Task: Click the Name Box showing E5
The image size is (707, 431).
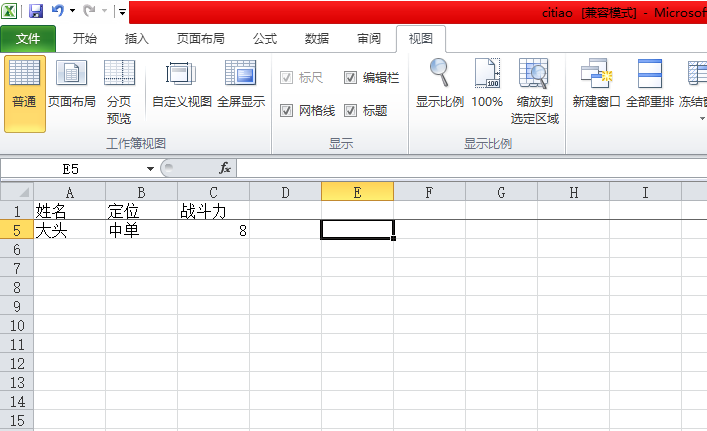Action: tap(72, 169)
